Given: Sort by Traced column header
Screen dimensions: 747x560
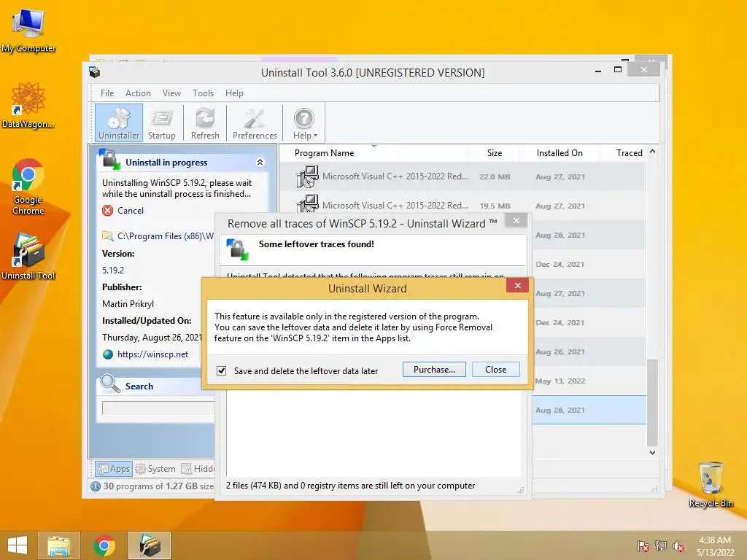Looking at the screenshot, I should tap(629, 153).
